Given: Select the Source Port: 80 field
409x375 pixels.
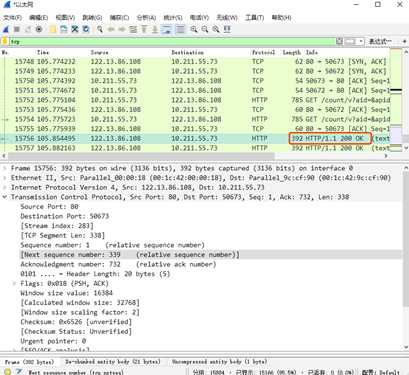Looking at the screenshot, I should point(49,207).
